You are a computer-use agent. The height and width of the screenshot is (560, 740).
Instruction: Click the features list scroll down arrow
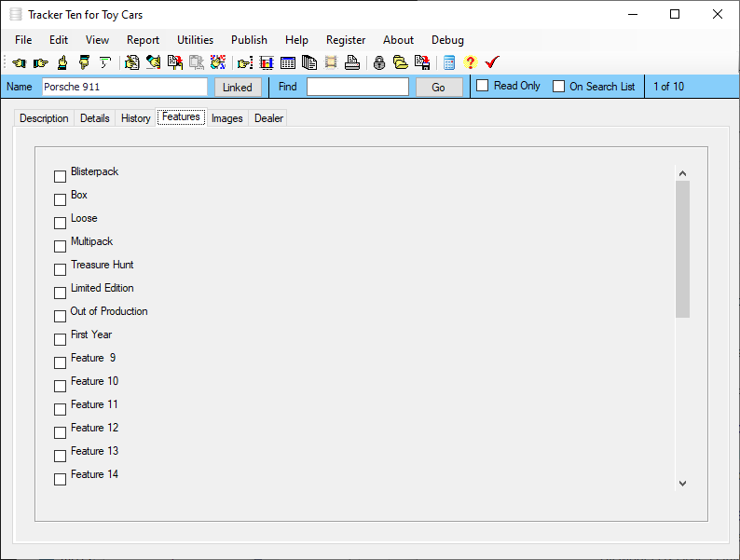[682, 483]
